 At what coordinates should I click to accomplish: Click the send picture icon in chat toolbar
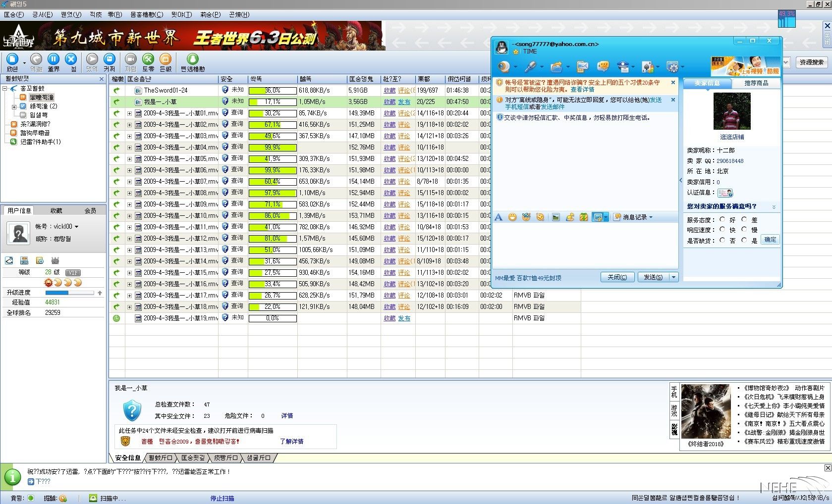555,217
